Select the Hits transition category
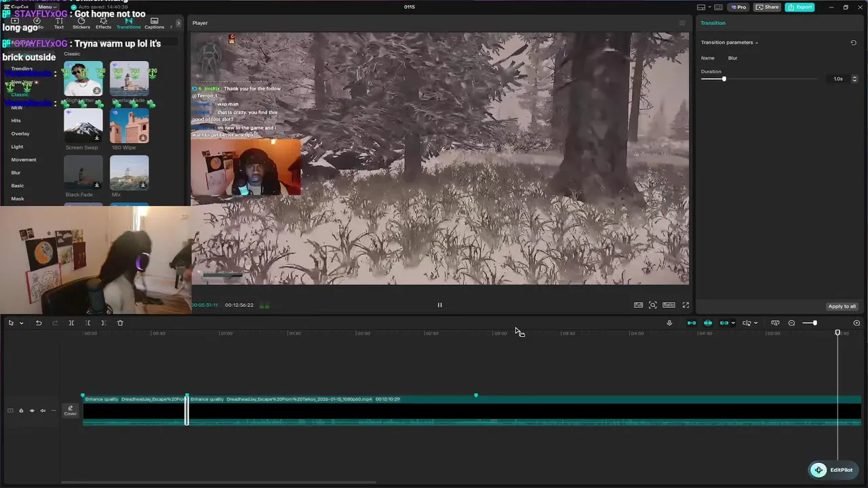The image size is (868, 488). pyautogui.click(x=16, y=121)
